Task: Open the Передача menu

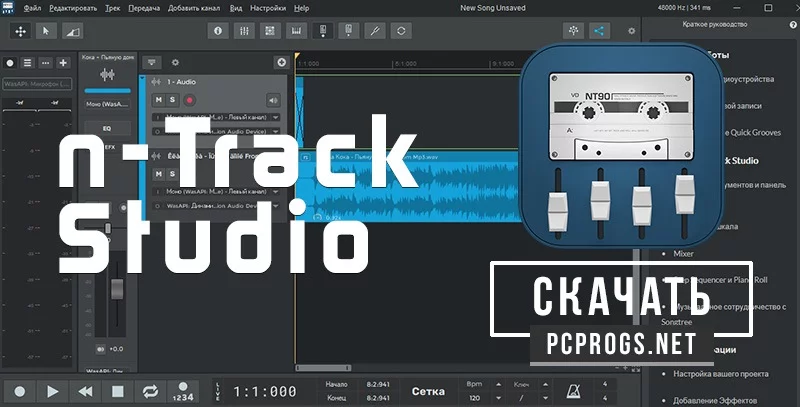Action: [144, 8]
